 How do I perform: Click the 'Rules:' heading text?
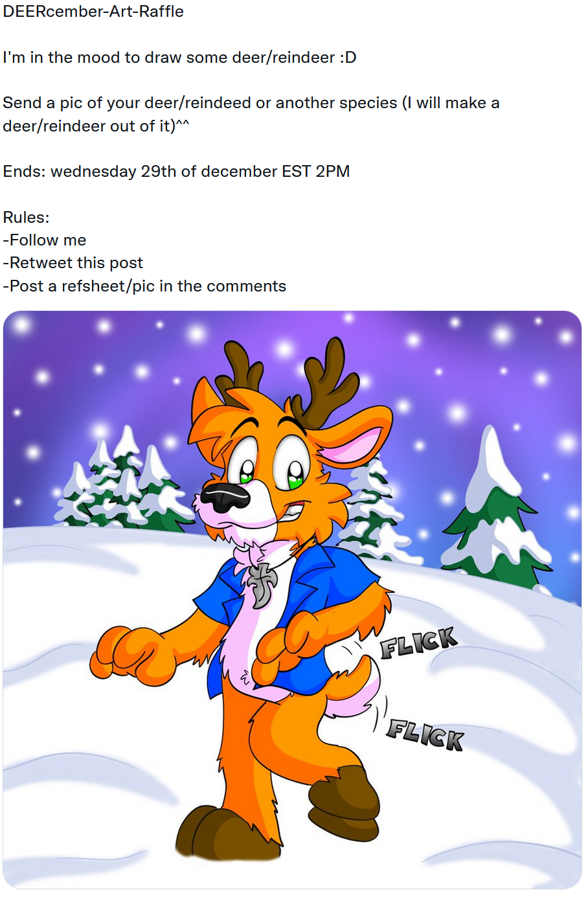click(x=26, y=218)
